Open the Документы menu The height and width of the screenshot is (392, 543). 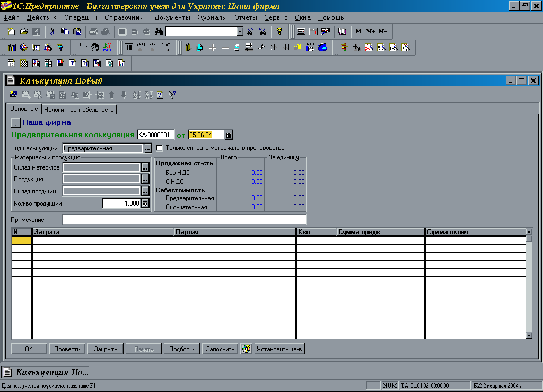(x=172, y=17)
